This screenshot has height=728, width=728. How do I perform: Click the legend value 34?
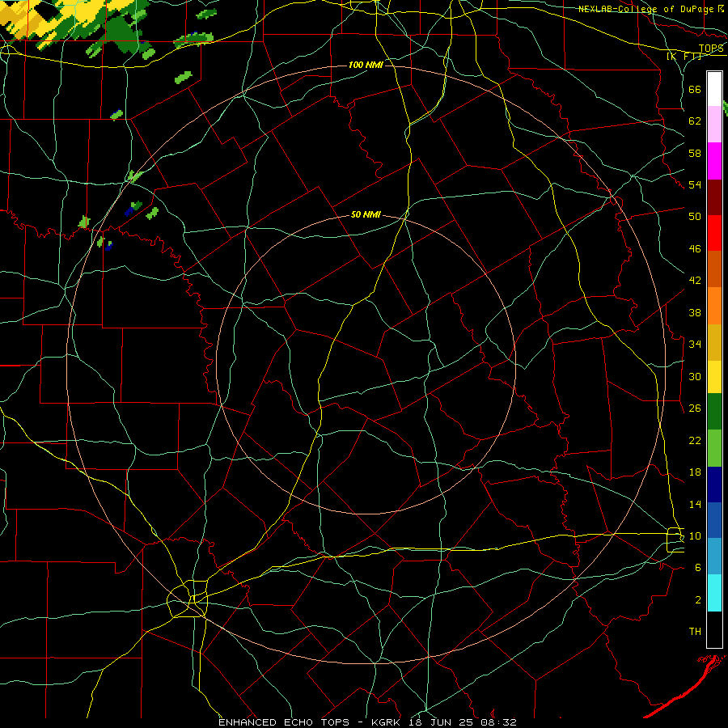(695, 344)
